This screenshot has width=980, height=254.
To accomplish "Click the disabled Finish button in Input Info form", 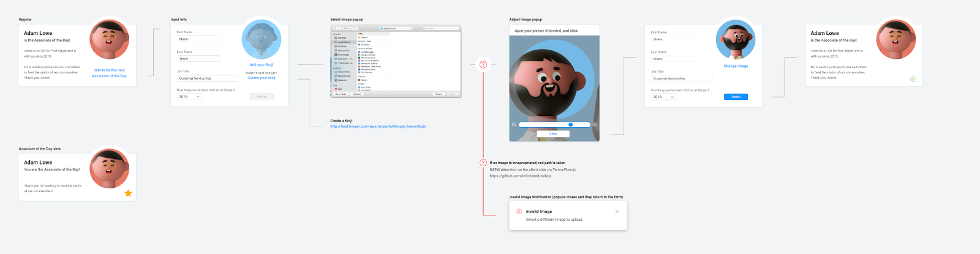I will (x=262, y=97).
